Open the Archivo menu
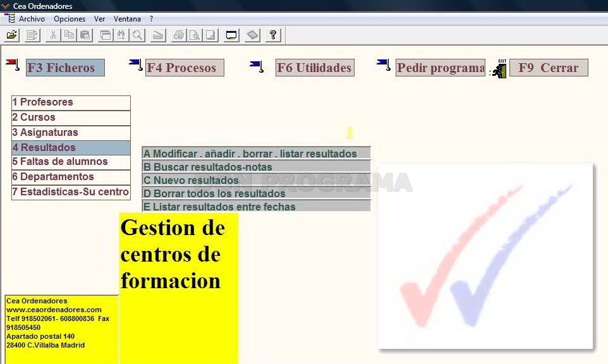Viewport: 608px width, 364px height. tap(32, 18)
